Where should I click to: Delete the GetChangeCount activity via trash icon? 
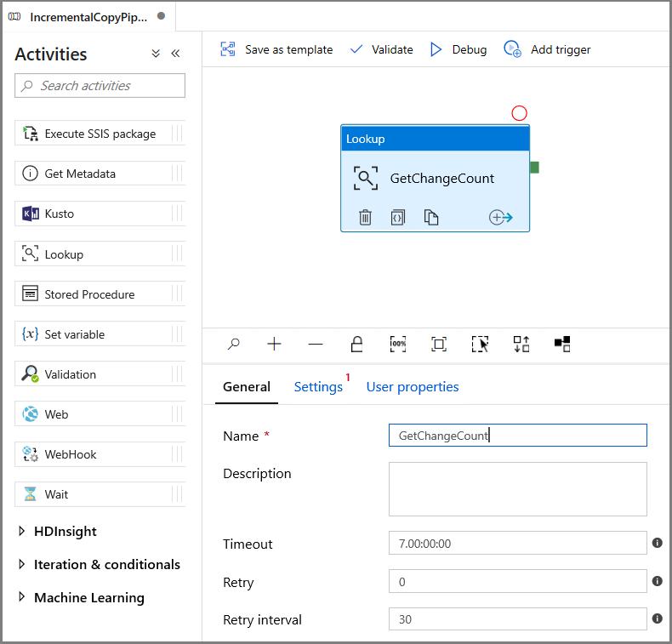pyautogui.click(x=365, y=217)
